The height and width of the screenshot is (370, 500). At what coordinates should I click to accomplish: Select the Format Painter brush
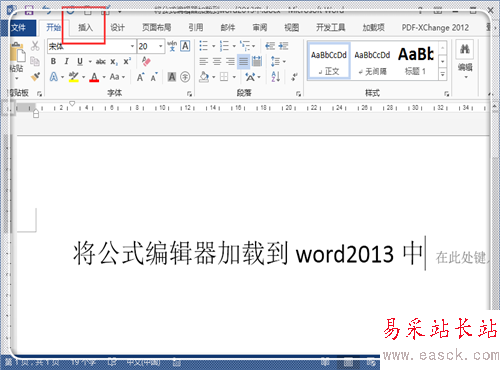click(35, 77)
